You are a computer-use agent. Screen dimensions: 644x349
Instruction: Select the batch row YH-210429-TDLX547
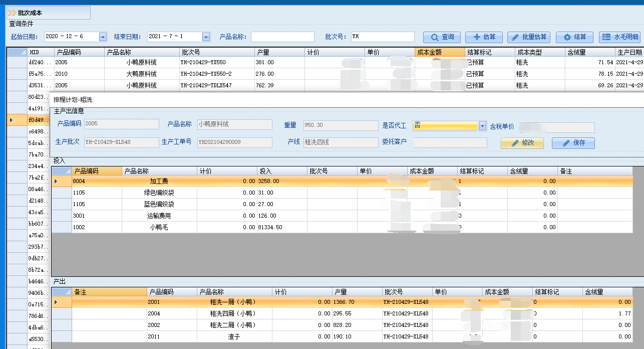point(206,85)
